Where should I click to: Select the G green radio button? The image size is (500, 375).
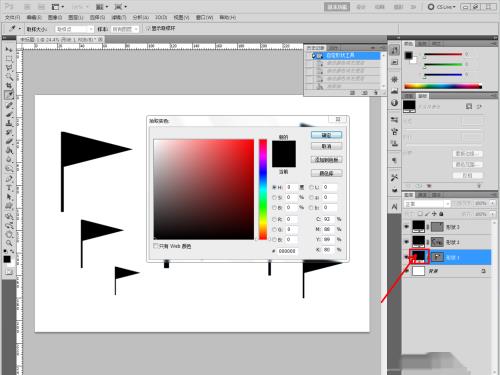(x=274, y=230)
